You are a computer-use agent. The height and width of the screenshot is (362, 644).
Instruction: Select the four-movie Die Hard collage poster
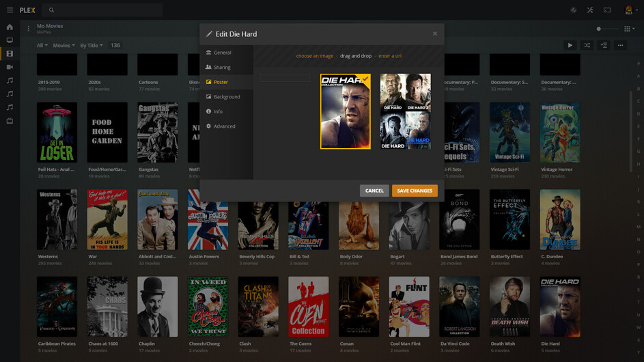(406, 111)
